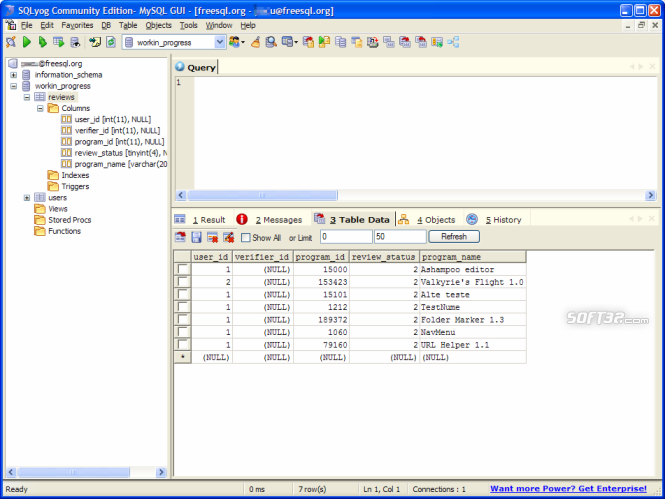The image size is (665, 499).
Task: Save table data changes with floppy icon
Action: click(x=196, y=237)
